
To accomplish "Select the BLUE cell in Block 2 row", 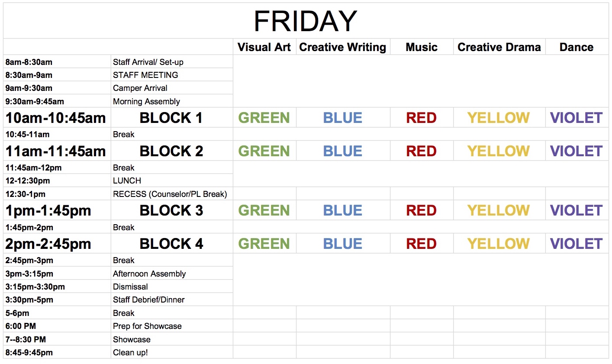I will [x=343, y=151].
